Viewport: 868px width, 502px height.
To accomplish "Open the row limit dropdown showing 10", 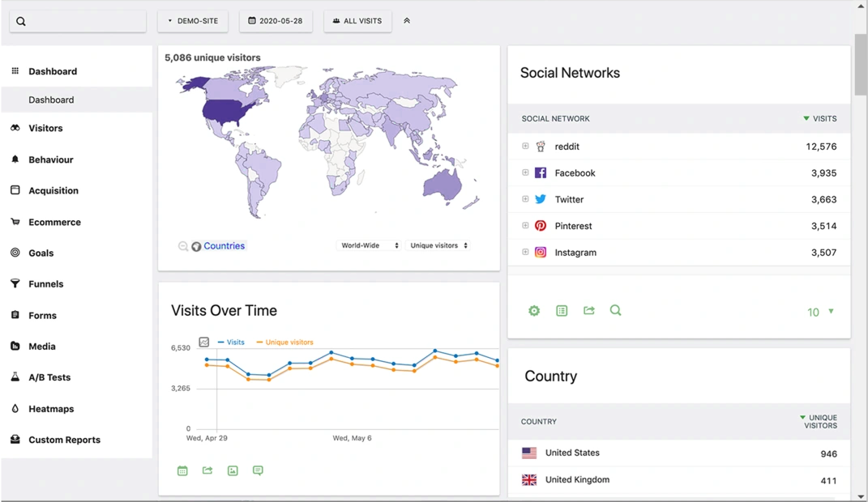I will (x=820, y=313).
